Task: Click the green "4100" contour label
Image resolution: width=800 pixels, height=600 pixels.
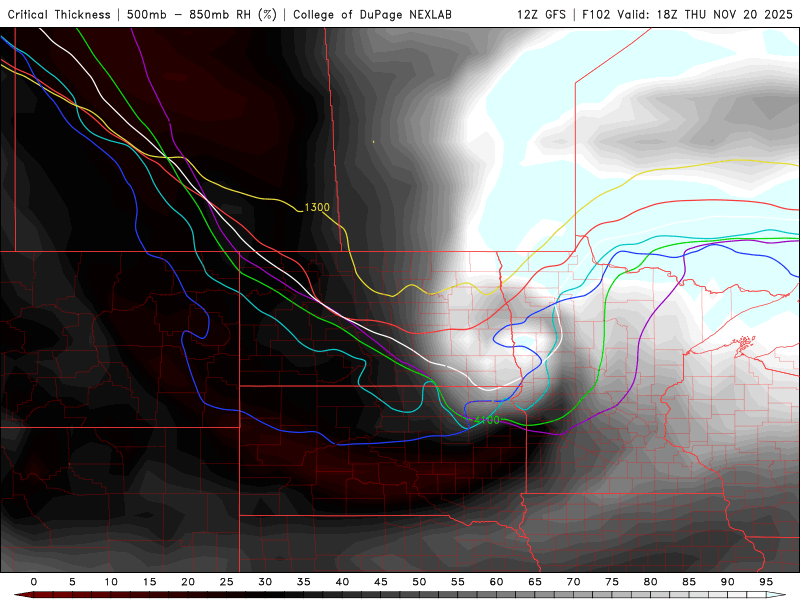Action: (x=487, y=420)
